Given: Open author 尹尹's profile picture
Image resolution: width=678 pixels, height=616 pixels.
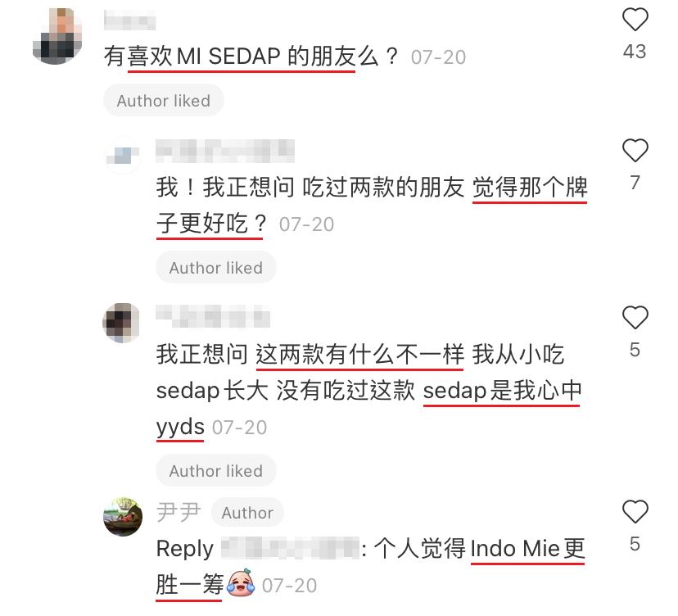Looking at the screenshot, I should tap(123, 517).
